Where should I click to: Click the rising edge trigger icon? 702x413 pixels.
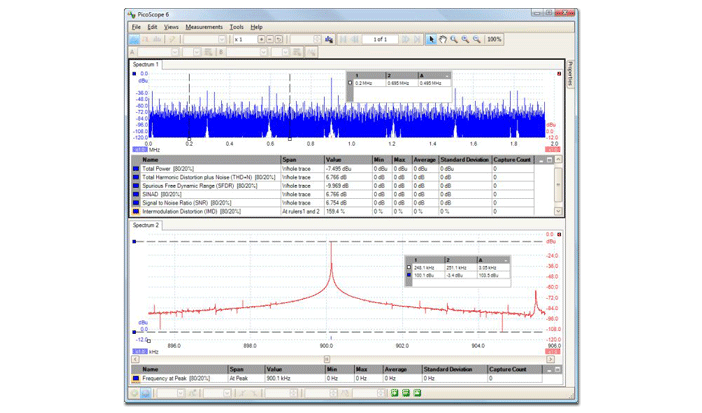tap(243, 393)
